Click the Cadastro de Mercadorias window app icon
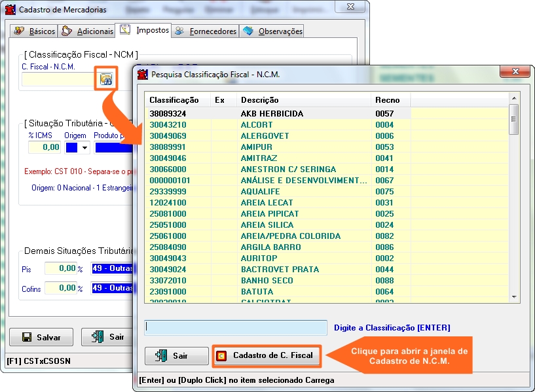 click(x=10, y=10)
